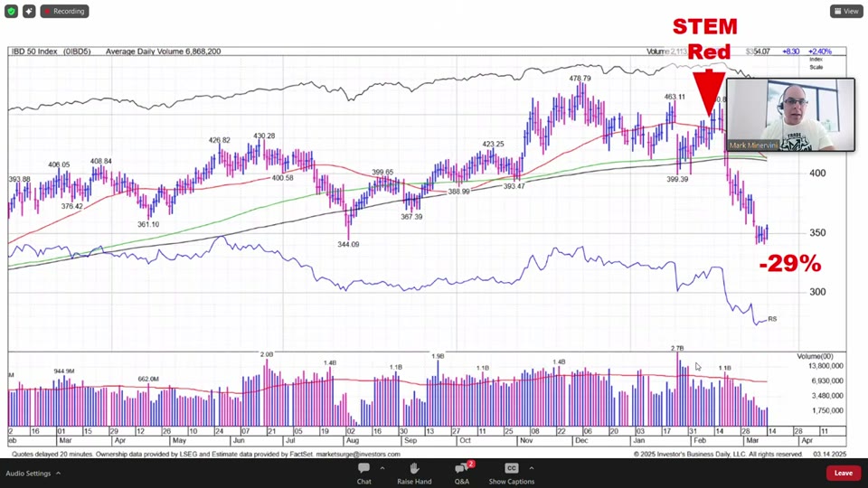Click the 367.39 low label
868x488 pixels.
(411, 217)
